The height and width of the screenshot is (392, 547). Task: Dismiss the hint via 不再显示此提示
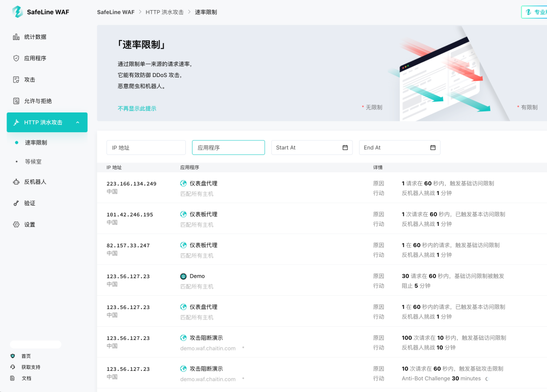137,108
